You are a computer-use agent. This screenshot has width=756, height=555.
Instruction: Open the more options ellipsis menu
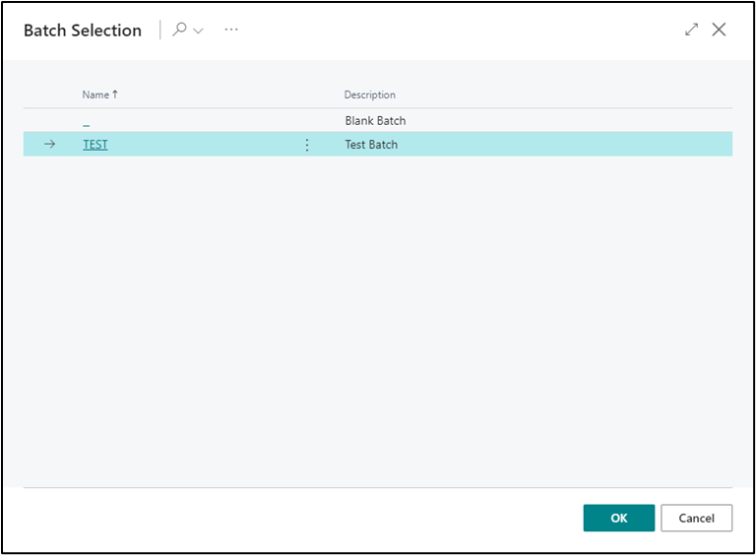click(231, 30)
